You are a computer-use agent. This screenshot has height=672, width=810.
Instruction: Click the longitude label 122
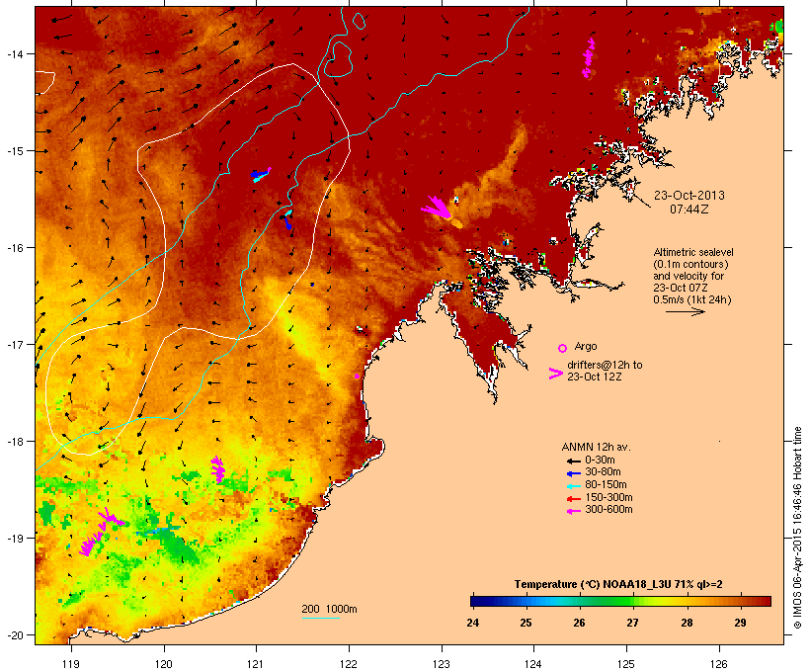(349, 664)
